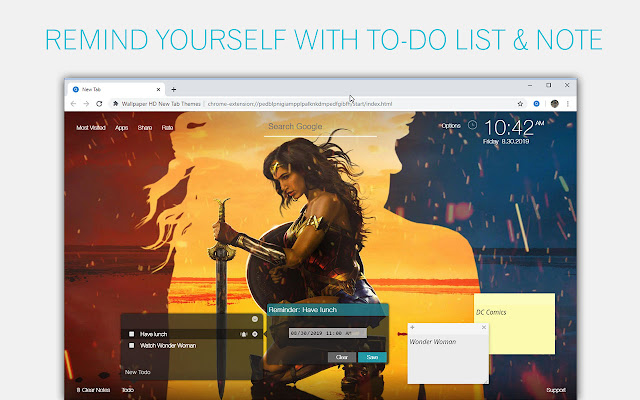Close the New Tab tab

pyautogui.click(x=158, y=89)
